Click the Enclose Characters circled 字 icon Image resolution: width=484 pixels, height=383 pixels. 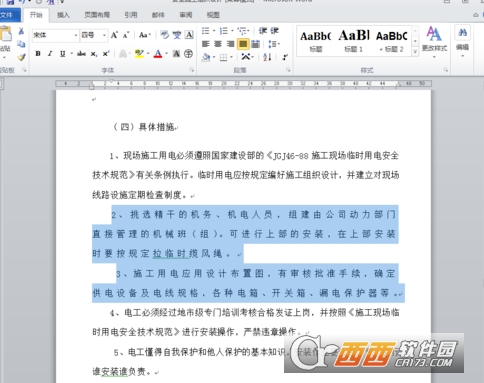coord(188,54)
